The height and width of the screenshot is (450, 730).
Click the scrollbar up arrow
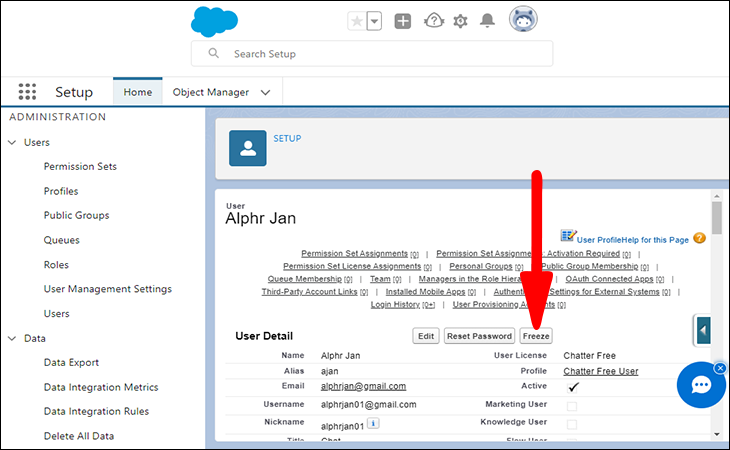click(x=717, y=196)
